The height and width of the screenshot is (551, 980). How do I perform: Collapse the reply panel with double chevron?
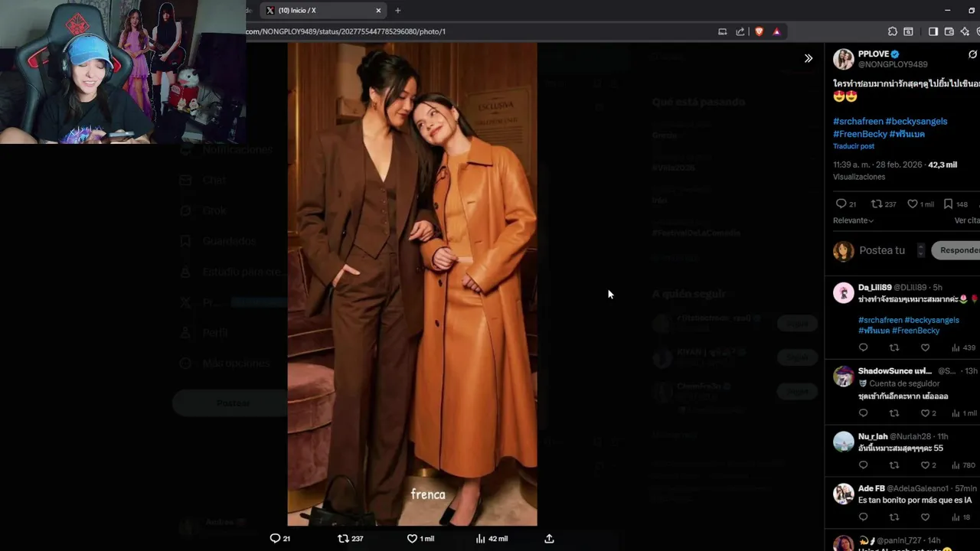pyautogui.click(x=808, y=58)
